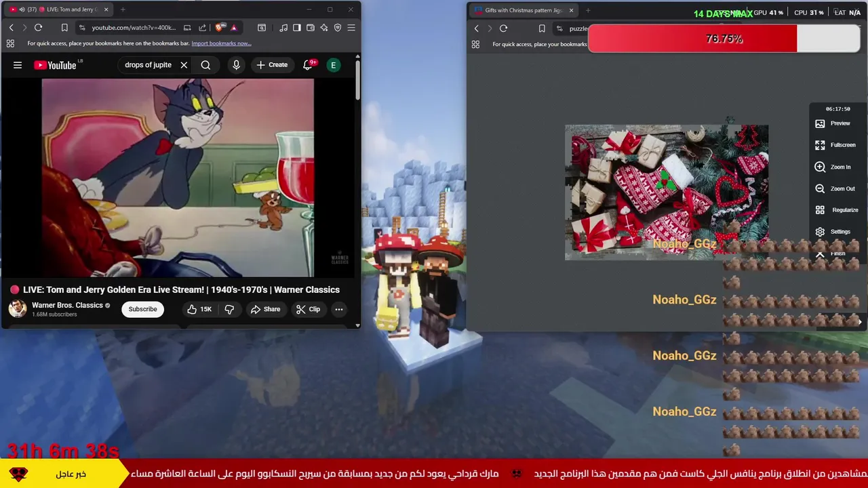Open Brave Rewards triangle icon

[x=233, y=28]
